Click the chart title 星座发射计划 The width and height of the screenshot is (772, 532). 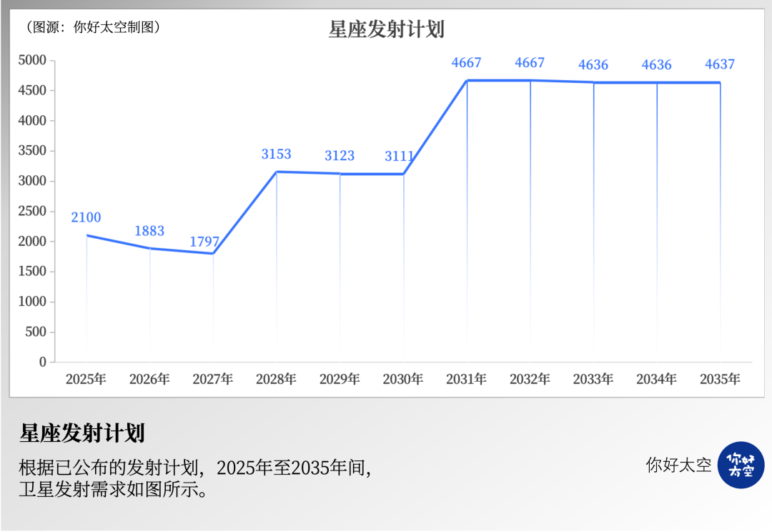point(387,29)
